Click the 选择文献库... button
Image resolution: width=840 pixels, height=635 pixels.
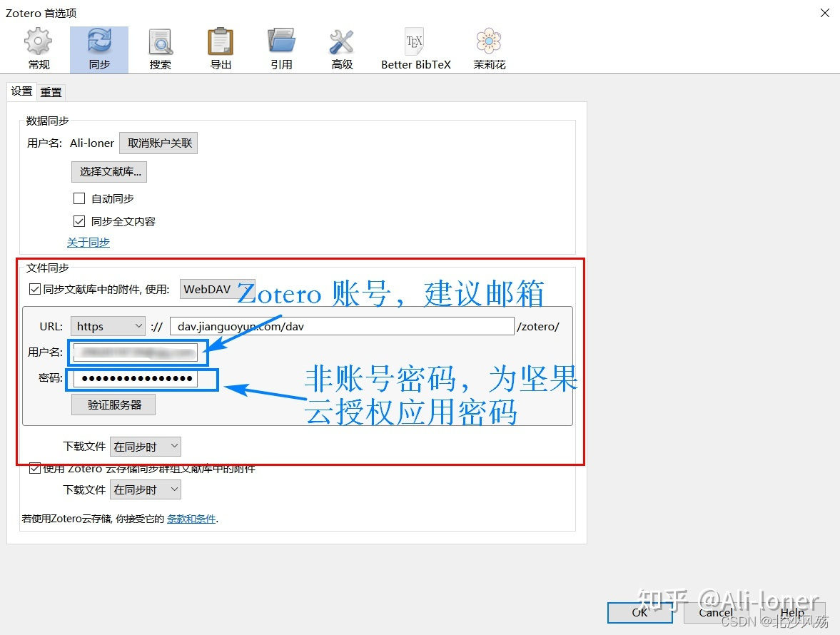[109, 172]
